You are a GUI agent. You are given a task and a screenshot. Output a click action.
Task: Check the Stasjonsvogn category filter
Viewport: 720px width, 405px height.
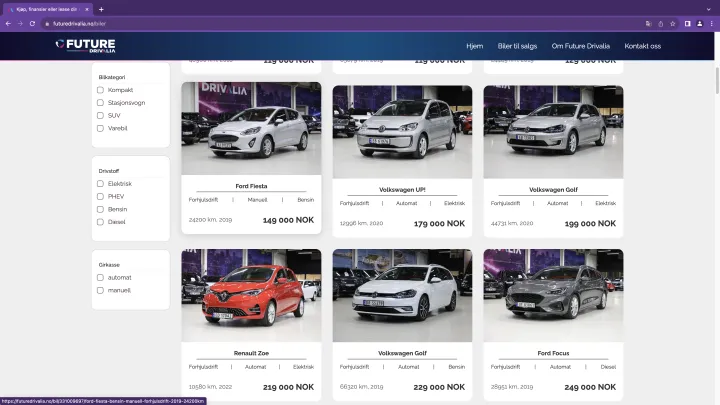coord(100,103)
